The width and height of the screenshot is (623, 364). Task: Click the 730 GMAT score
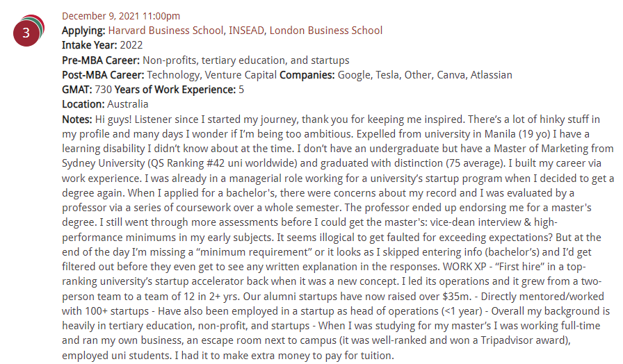tap(102, 90)
